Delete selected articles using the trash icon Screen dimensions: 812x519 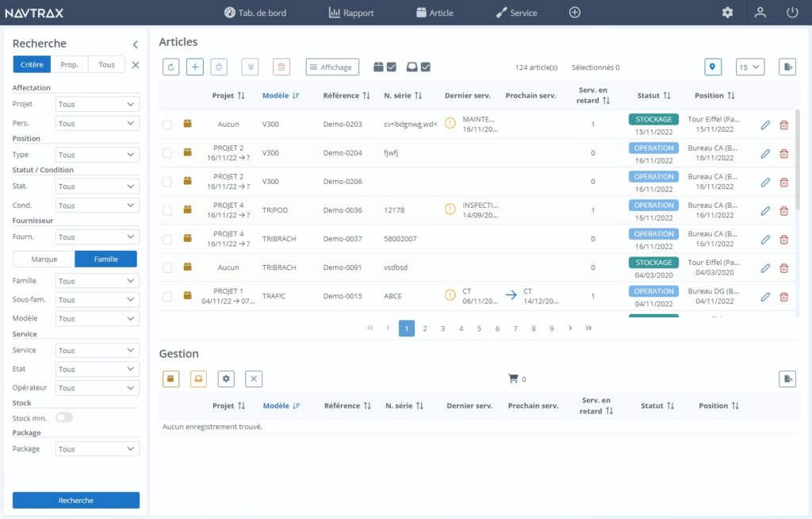click(282, 67)
